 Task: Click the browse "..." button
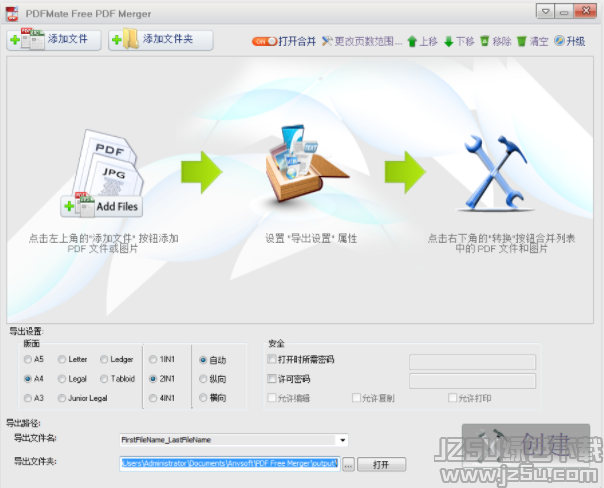[348, 465]
